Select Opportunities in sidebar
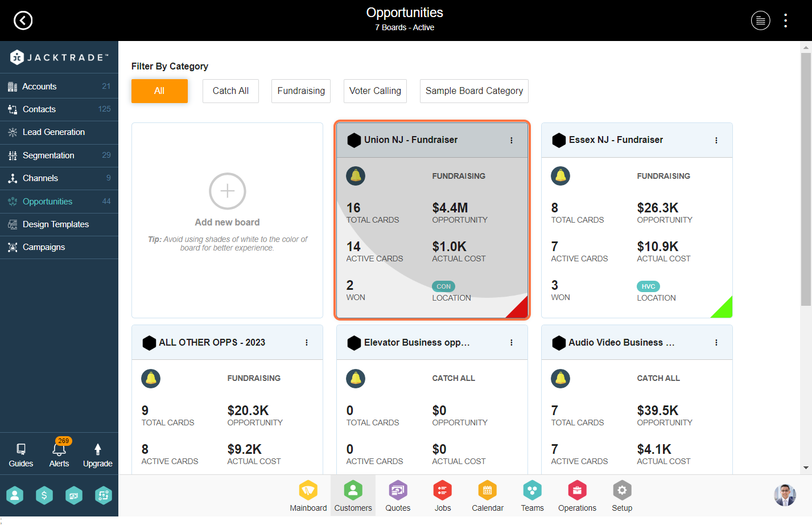The width and height of the screenshot is (812, 525). 59,202
